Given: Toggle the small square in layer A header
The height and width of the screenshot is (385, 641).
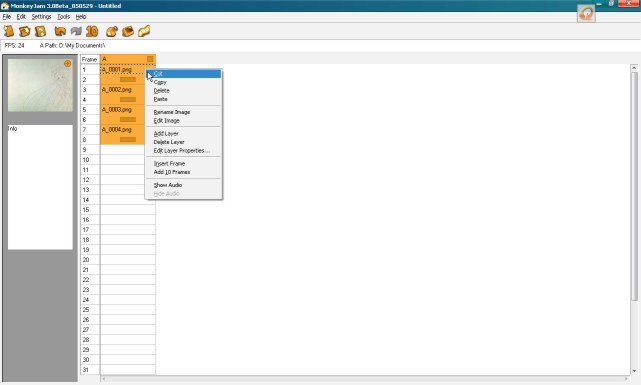Looking at the screenshot, I should tap(150, 59).
